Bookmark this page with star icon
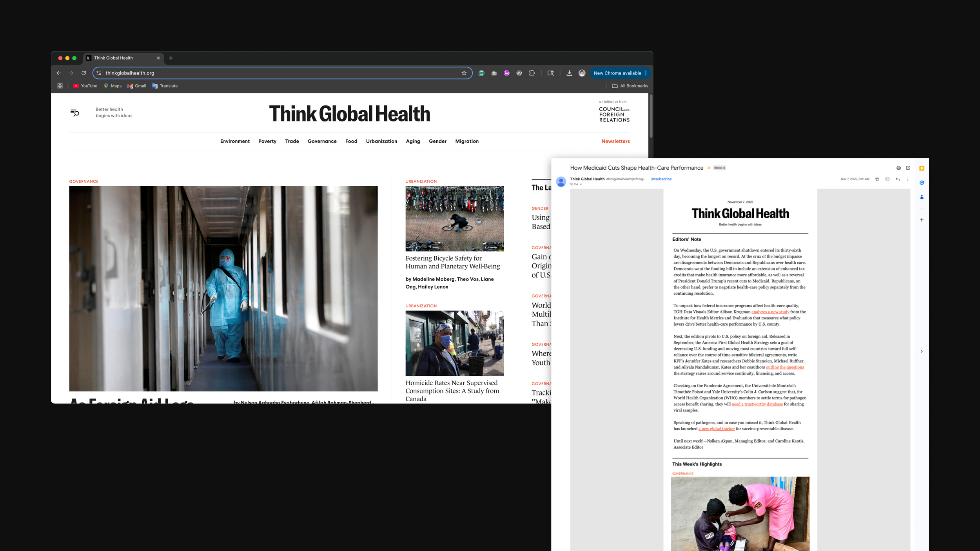The width and height of the screenshot is (980, 551). click(464, 73)
